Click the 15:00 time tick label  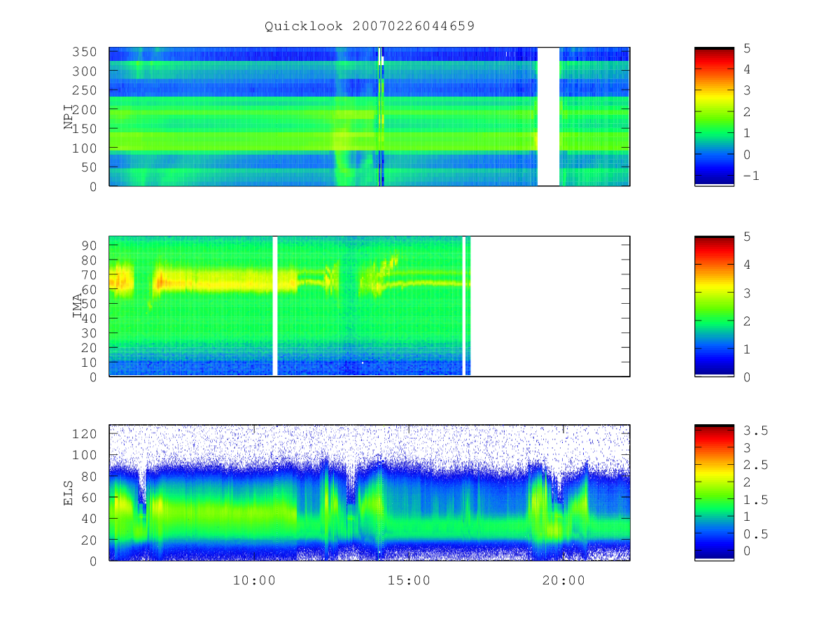point(409,580)
